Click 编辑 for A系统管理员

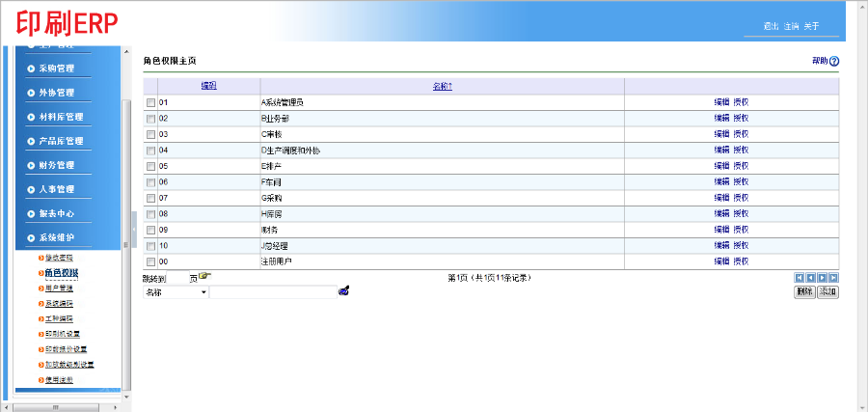pyautogui.click(x=721, y=102)
